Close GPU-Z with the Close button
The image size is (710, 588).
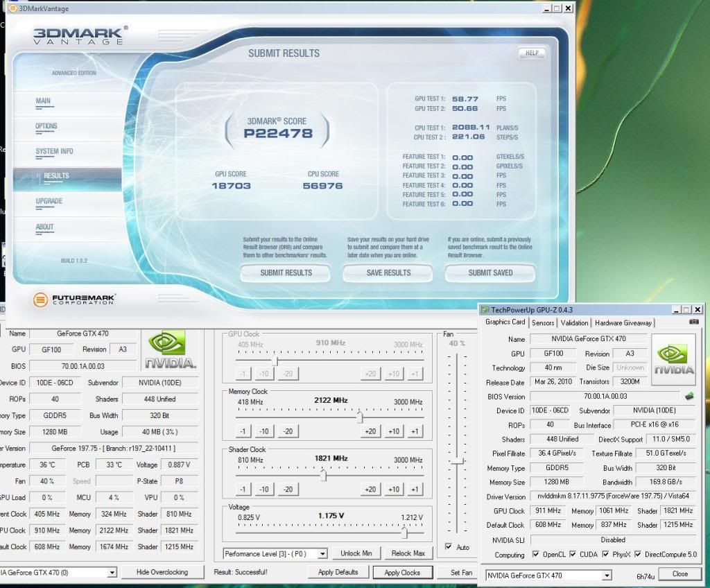pos(679,574)
